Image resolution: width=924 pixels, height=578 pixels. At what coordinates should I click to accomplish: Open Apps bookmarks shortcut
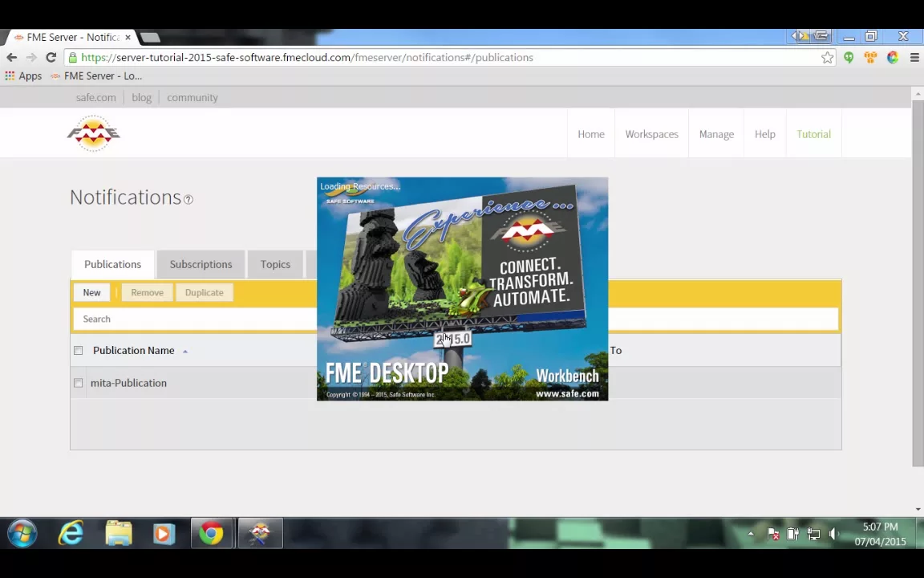[x=23, y=75]
